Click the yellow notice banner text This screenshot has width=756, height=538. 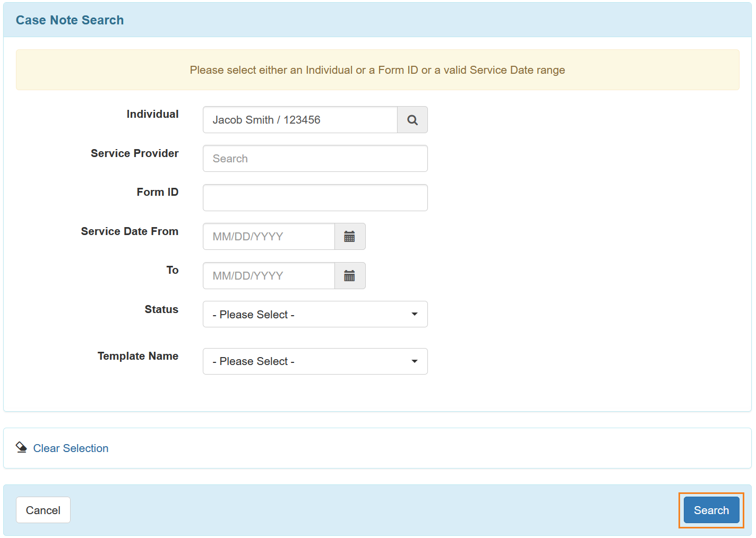point(377,70)
